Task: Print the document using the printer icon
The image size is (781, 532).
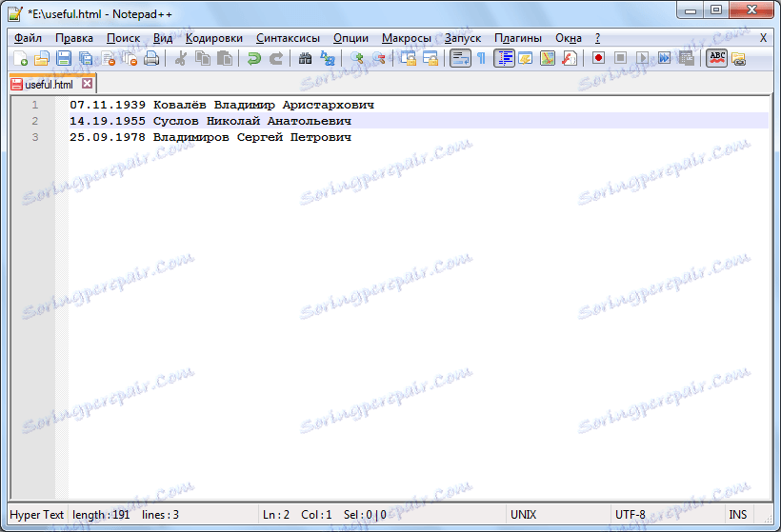Action: tap(151, 59)
